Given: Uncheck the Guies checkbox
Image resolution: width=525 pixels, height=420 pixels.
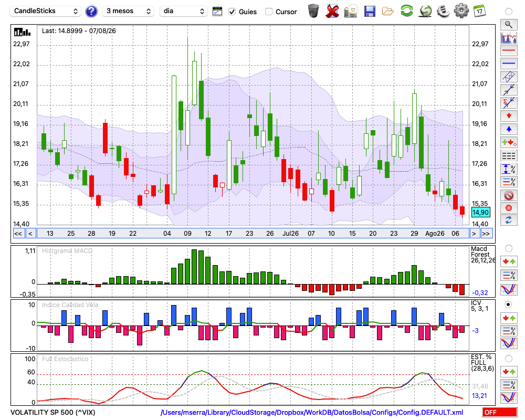Looking at the screenshot, I should [x=232, y=12].
